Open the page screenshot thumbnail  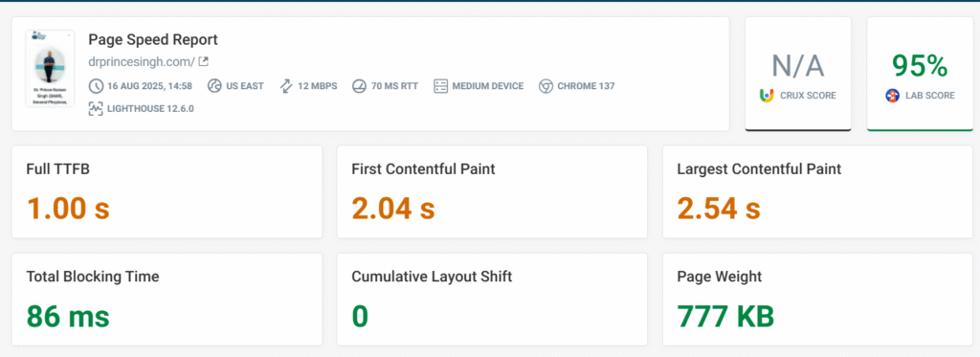(x=50, y=69)
